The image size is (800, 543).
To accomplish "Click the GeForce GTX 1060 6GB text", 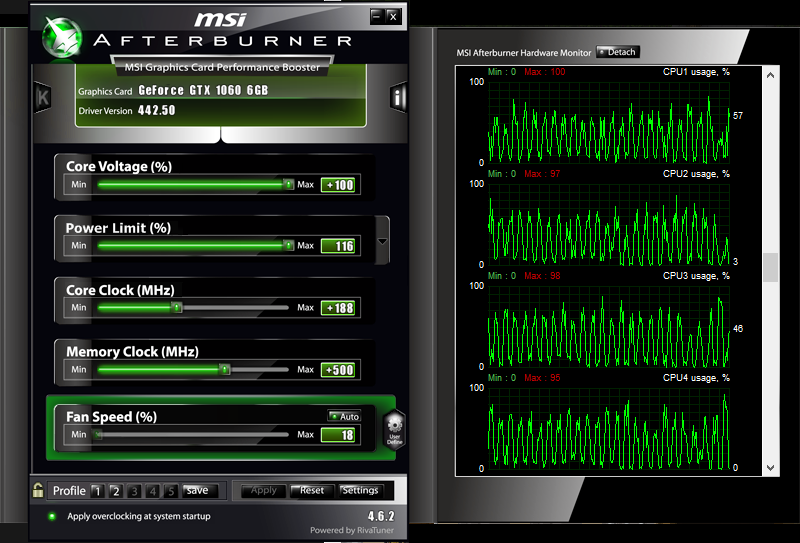I will 203,90.
